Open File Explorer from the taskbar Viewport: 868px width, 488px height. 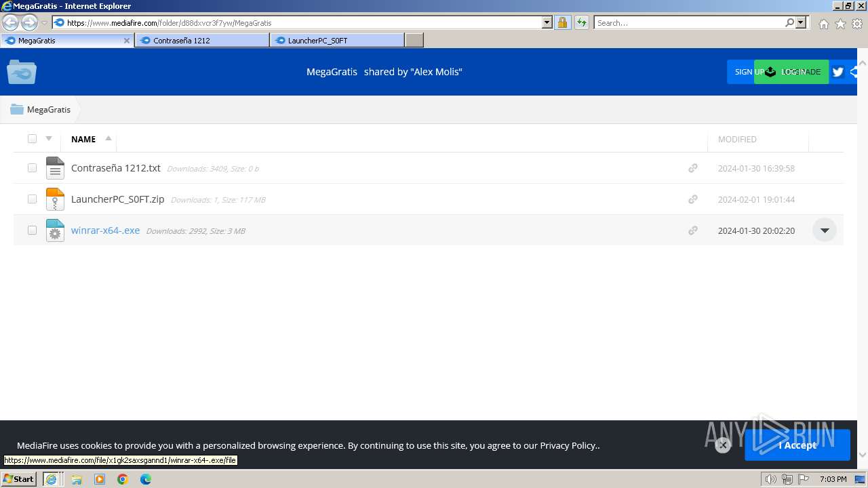tap(77, 479)
